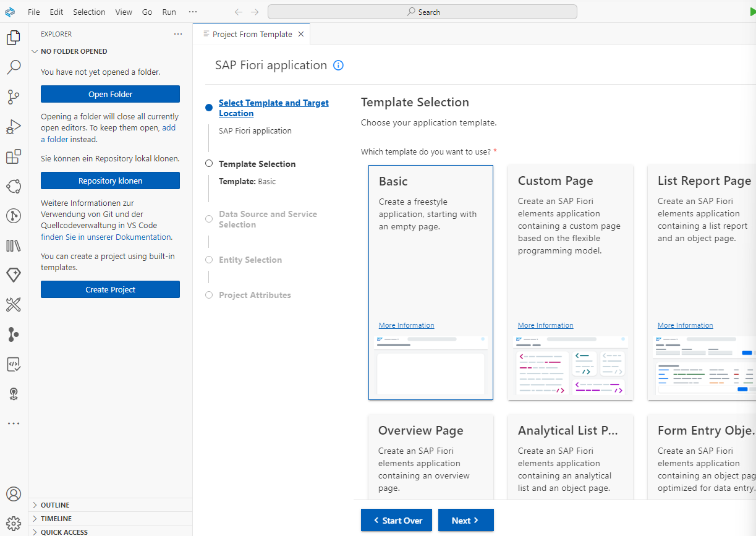This screenshot has width=756, height=536.
Task: Click the circled git-branch icon in activity bar
Action: pyautogui.click(x=13, y=216)
